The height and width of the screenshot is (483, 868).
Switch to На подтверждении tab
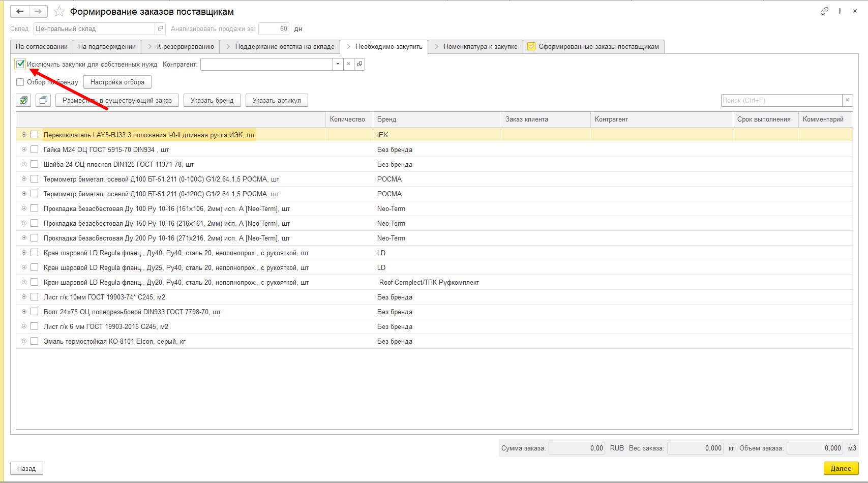pos(107,46)
